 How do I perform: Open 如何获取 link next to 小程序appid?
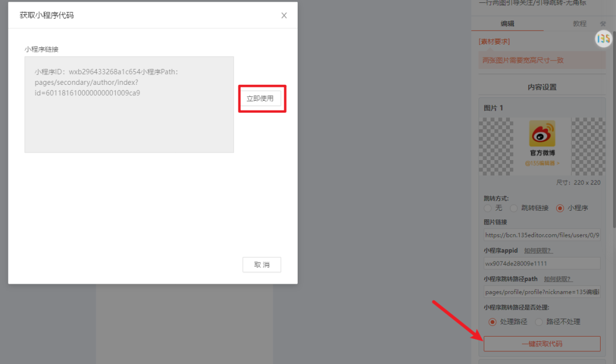(x=538, y=251)
